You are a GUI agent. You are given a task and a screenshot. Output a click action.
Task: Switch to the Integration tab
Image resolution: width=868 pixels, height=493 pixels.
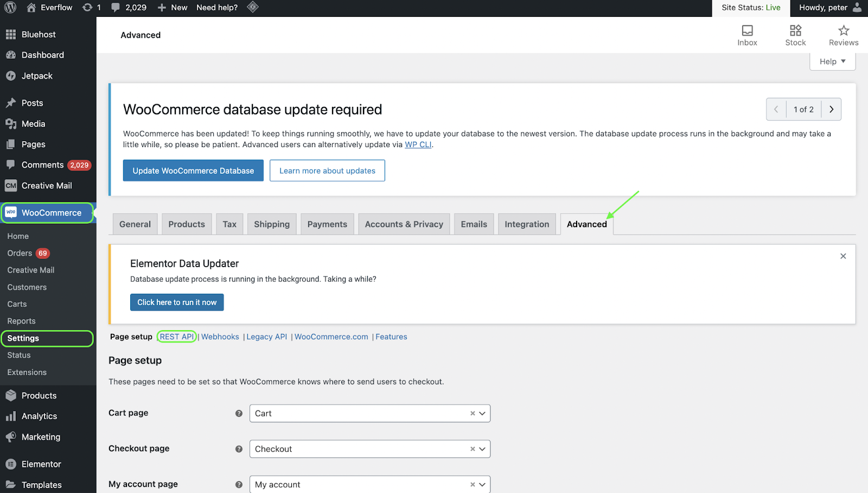[527, 224]
